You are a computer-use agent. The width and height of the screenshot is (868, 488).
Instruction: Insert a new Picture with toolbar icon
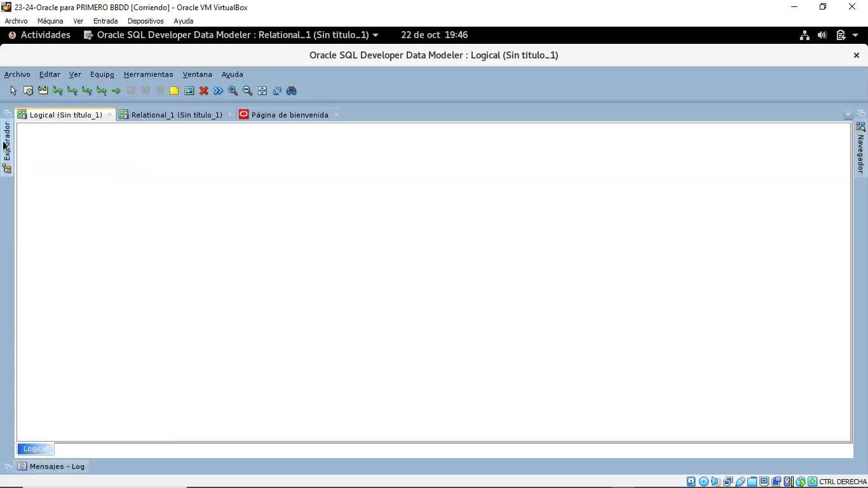pyautogui.click(x=189, y=91)
